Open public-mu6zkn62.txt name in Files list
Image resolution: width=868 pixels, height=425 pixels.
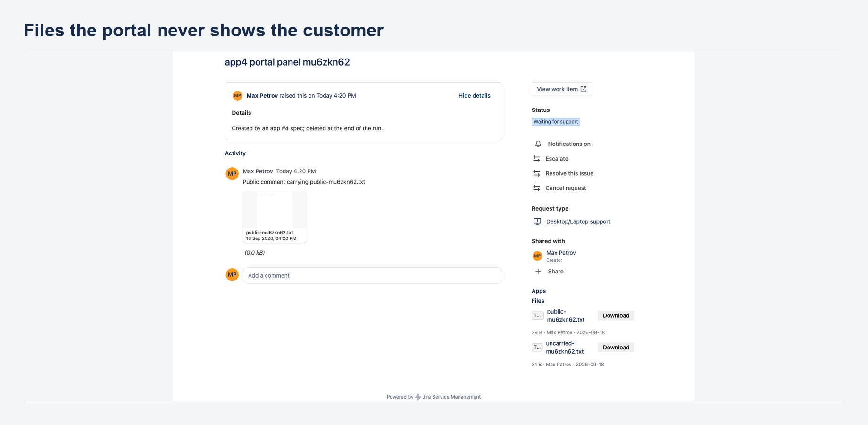point(566,315)
